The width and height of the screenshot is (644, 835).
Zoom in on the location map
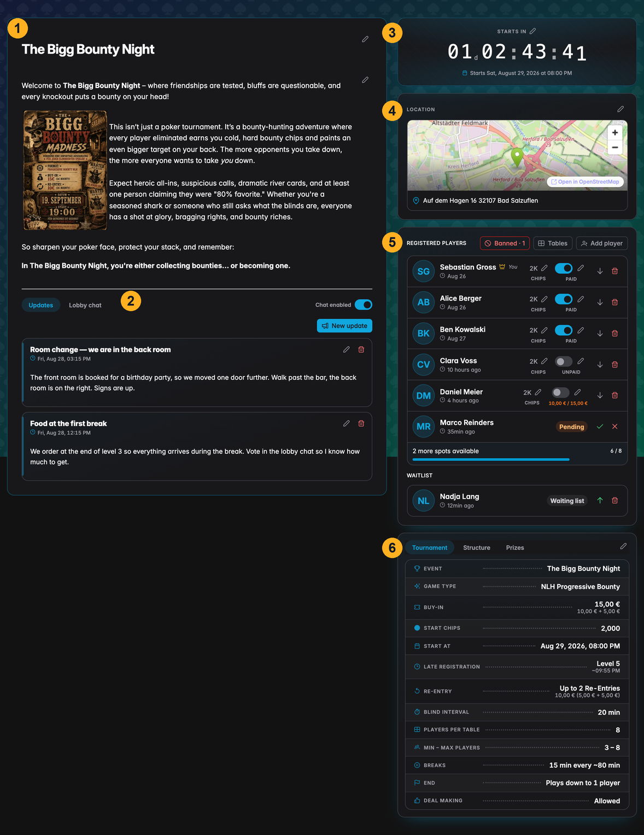click(x=615, y=132)
